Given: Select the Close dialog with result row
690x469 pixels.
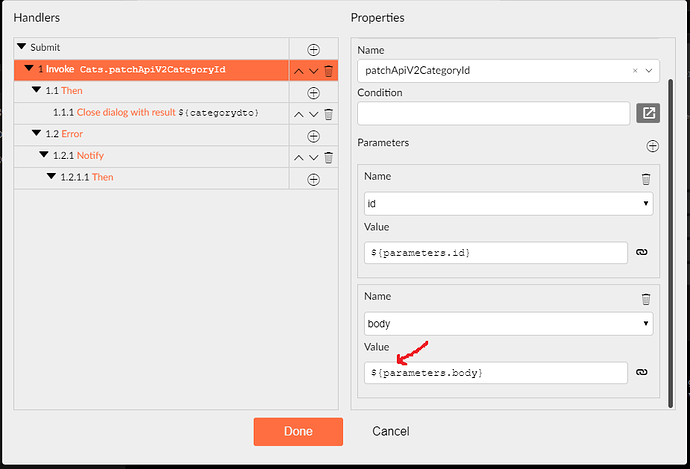Looking at the screenshot, I should 151,113.
